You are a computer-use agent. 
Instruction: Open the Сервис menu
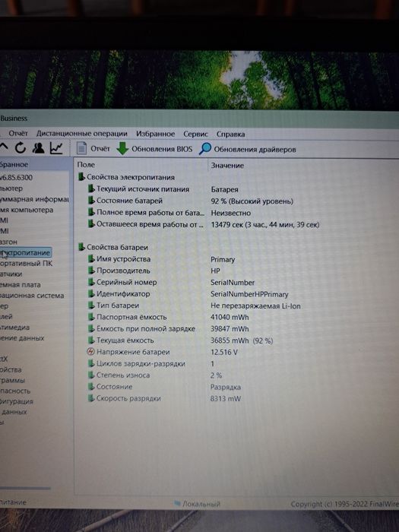[x=195, y=134]
